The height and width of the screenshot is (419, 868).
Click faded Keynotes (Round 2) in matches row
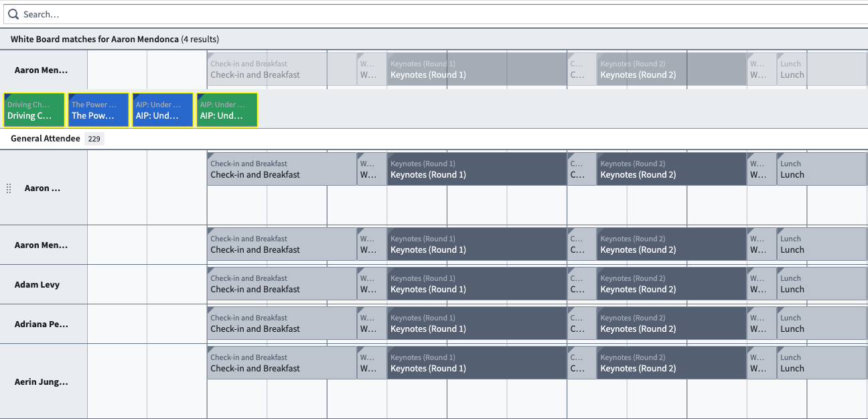[672, 70]
